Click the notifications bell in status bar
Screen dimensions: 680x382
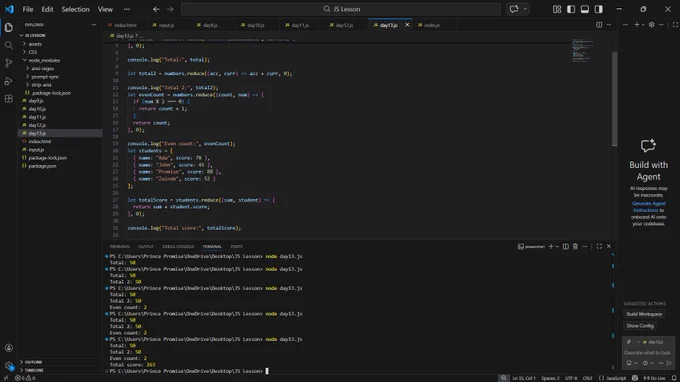tap(674, 378)
